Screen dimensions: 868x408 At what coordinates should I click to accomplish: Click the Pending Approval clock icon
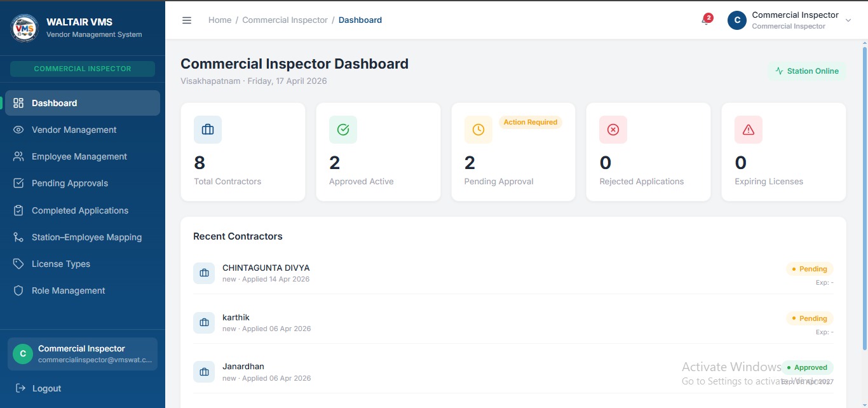(478, 130)
